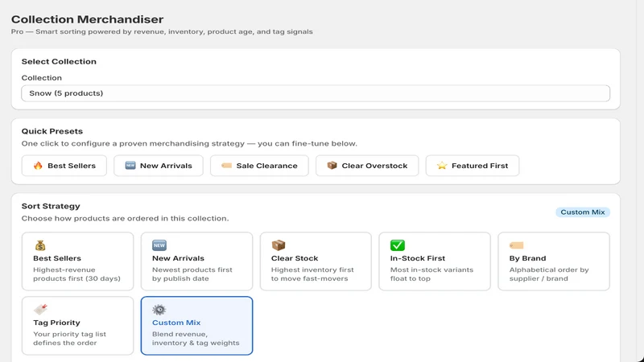Select the By Brand sort strategy card
The width and height of the screenshot is (644, 362).
(554, 261)
